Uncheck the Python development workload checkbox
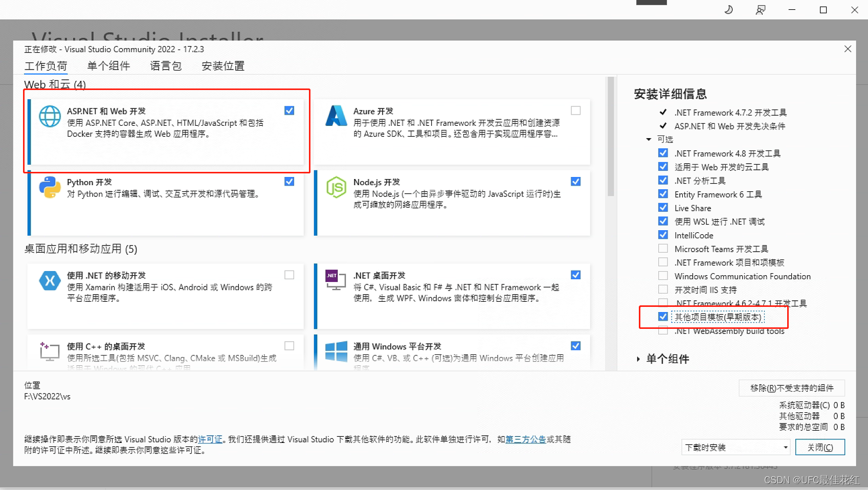The width and height of the screenshot is (868, 490). tap(290, 182)
